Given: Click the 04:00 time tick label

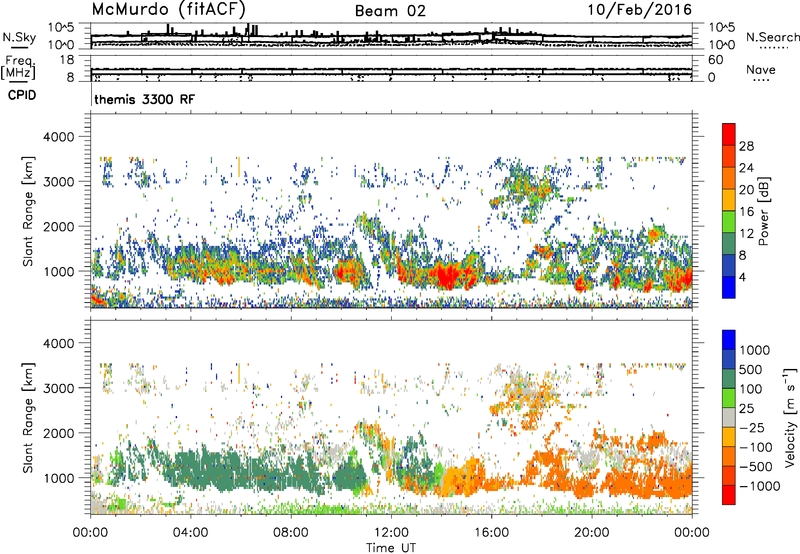Looking at the screenshot, I should (190, 533).
